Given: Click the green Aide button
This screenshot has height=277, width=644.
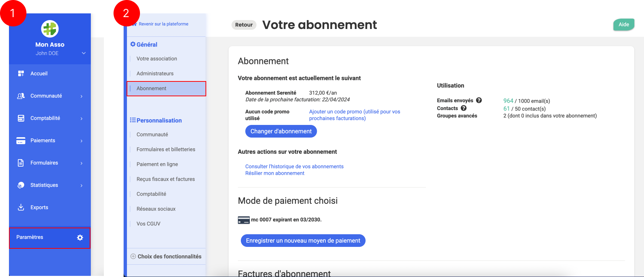Looking at the screenshot, I should 624,25.
